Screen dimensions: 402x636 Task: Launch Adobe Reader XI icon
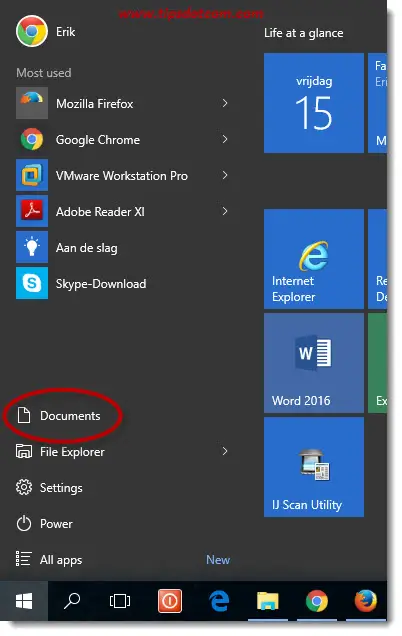tap(32, 211)
